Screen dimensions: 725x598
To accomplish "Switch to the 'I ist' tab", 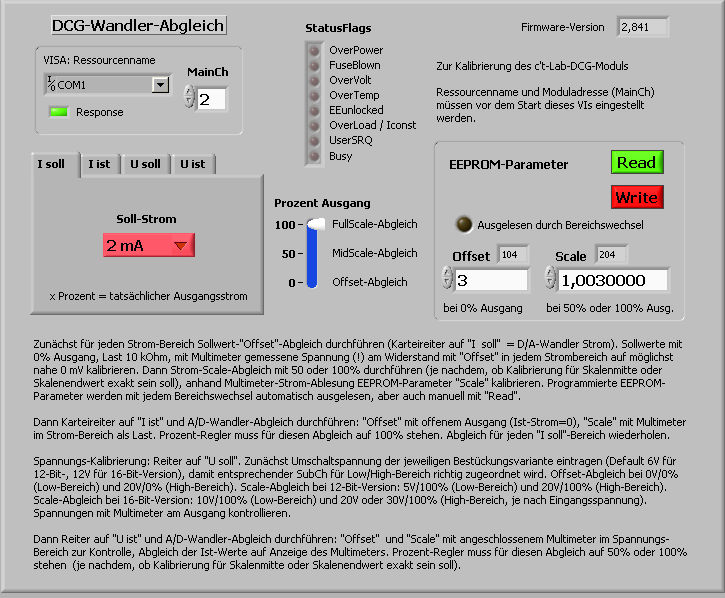I will click(x=99, y=164).
